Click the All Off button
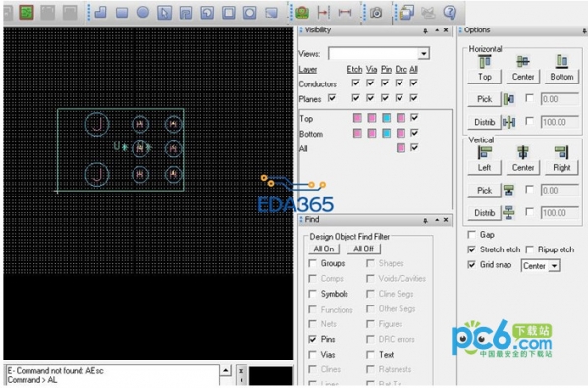The image size is (588, 388). point(363,249)
